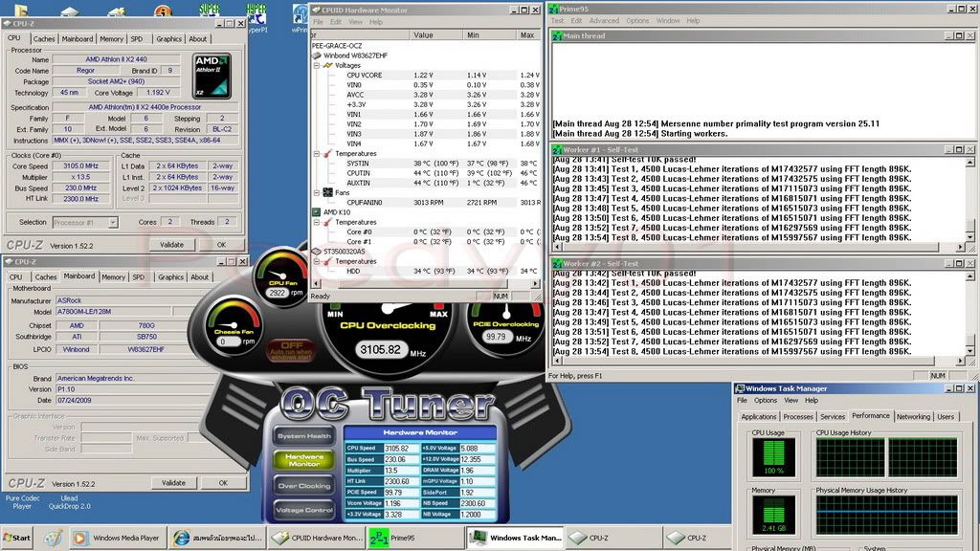The image size is (980, 551).
Task: Click Validate in the top CPU-Z window
Action: pos(172,245)
